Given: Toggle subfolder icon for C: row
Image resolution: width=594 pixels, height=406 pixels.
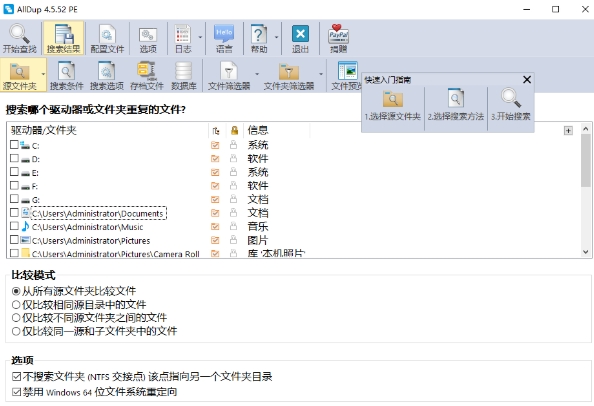Looking at the screenshot, I should pos(215,145).
